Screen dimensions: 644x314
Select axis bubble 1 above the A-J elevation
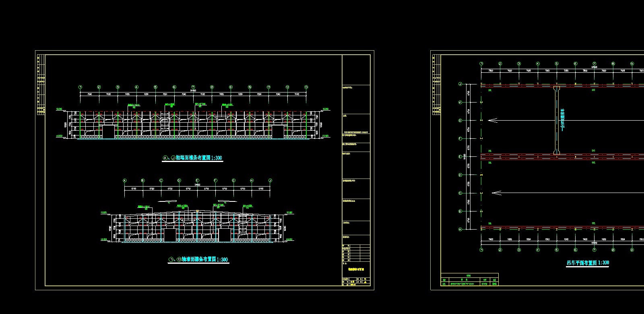point(80,87)
